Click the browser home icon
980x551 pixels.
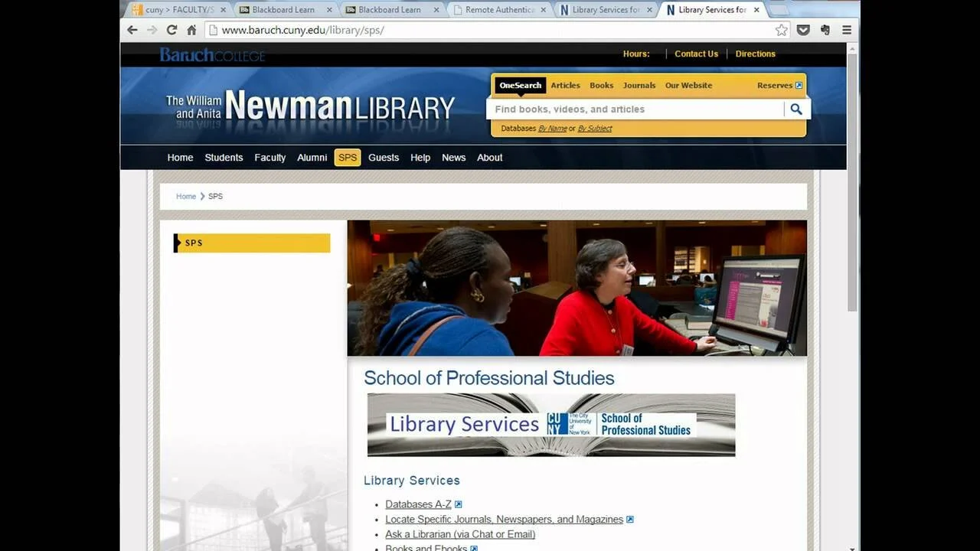[x=191, y=30]
